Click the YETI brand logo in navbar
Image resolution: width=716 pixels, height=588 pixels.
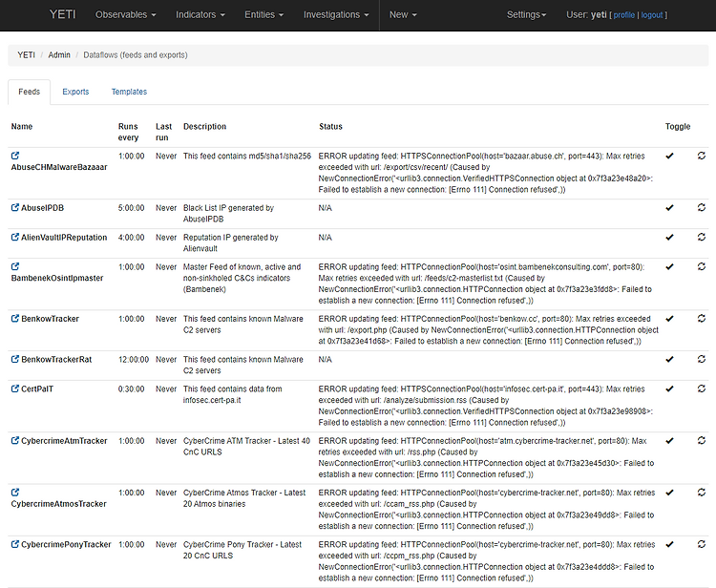point(63,14)
